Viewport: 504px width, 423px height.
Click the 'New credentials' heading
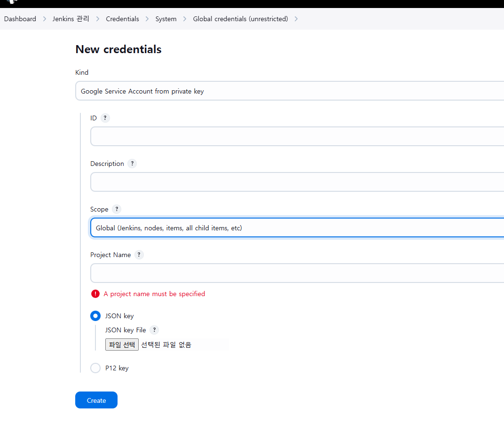click(x=118, y=49)
